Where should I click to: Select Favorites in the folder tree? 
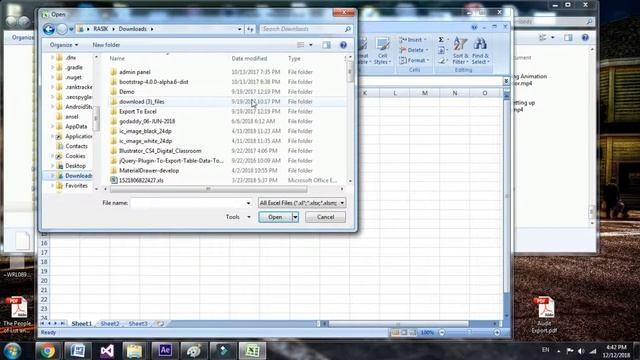[76, 186]
